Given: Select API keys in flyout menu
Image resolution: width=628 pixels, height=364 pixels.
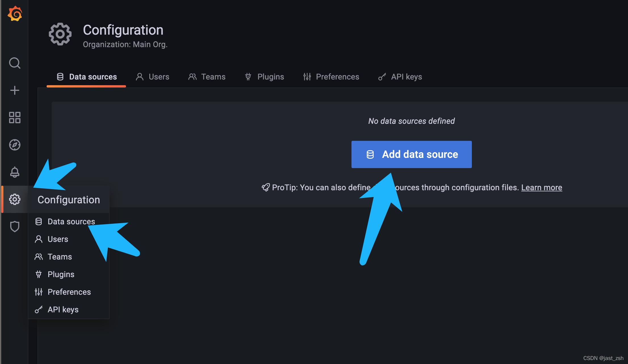Looking at the screenshot, I should (x=63, y=309).
